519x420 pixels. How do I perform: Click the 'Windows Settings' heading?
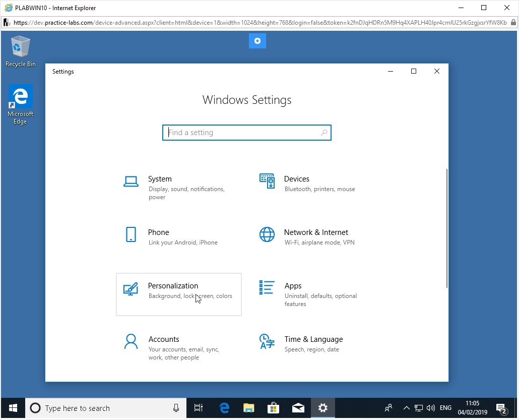[x=247, y=100]
